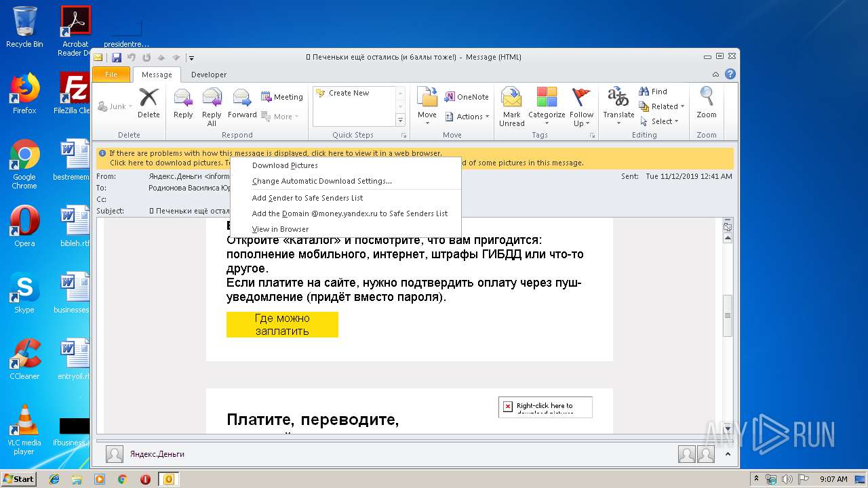Screen dimensions: 868x488
Task: Open Outlook Help question mark
Action: (x=730, y=74)
